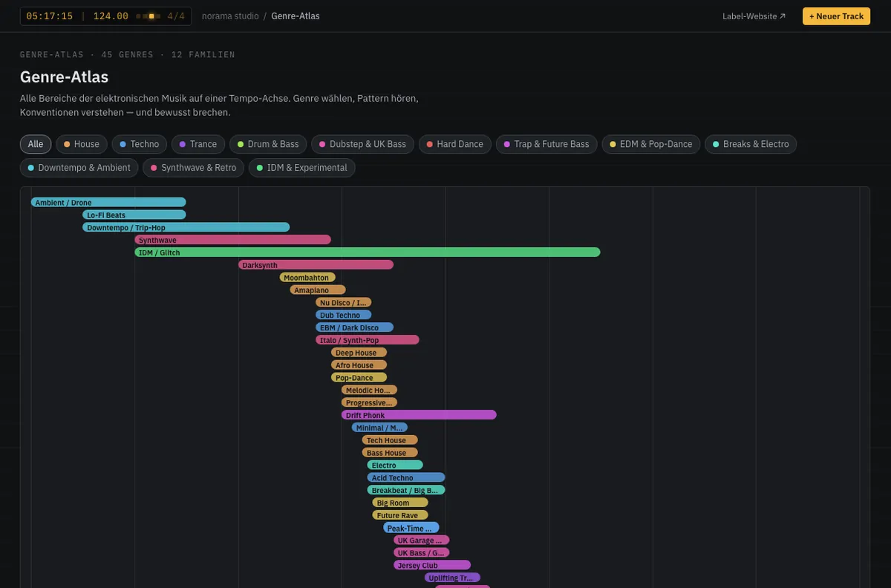The height and width of the screenshot is (588, 891).
Task: Select the Drift Phonk genre bar
Action: 419,415
